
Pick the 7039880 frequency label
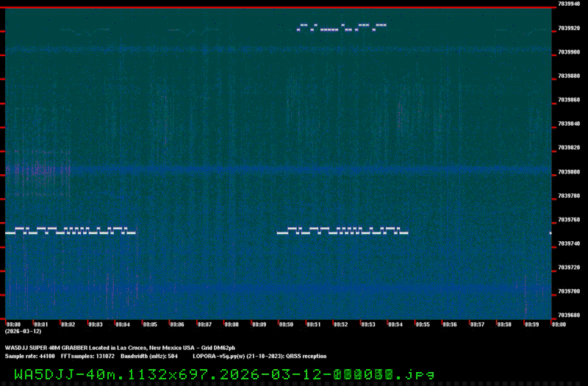pos(569,76)
